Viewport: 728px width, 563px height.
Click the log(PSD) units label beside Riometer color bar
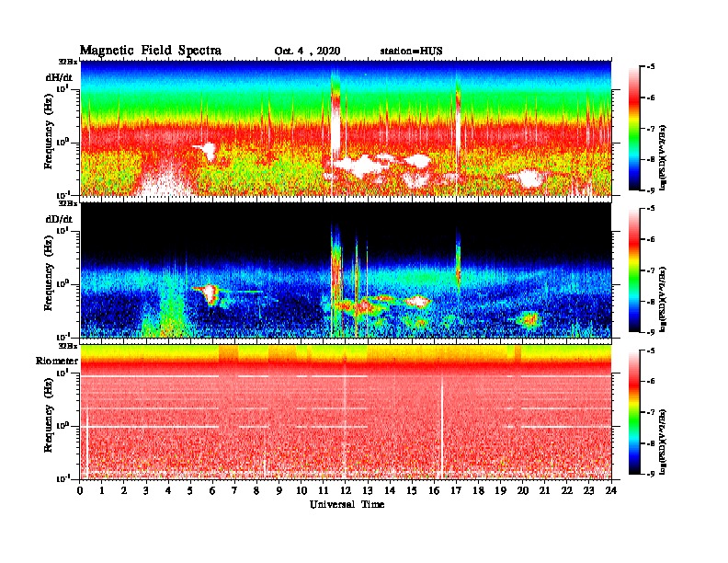[664, 442]
